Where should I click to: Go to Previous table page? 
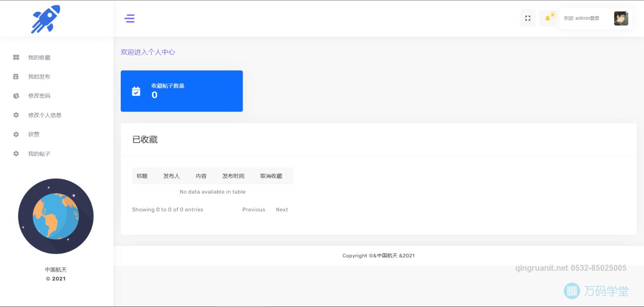[x=254, y=210]
